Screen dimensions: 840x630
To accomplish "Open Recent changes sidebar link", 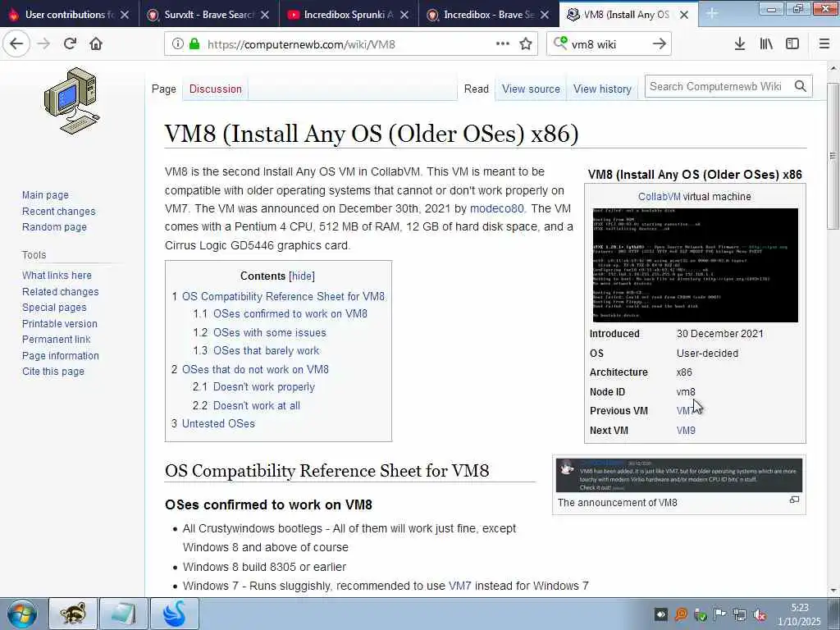I will click(58, 211).
